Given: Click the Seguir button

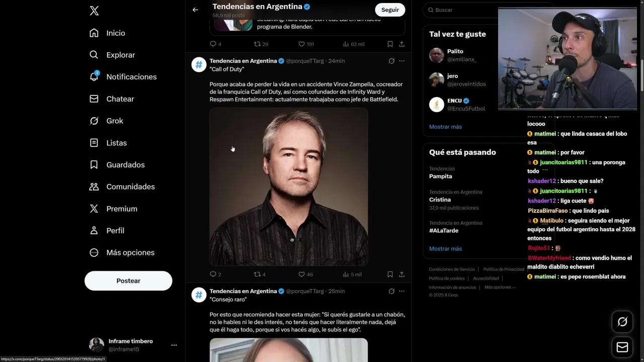Looking at the screenshot, I should click(x=390, y=10).
